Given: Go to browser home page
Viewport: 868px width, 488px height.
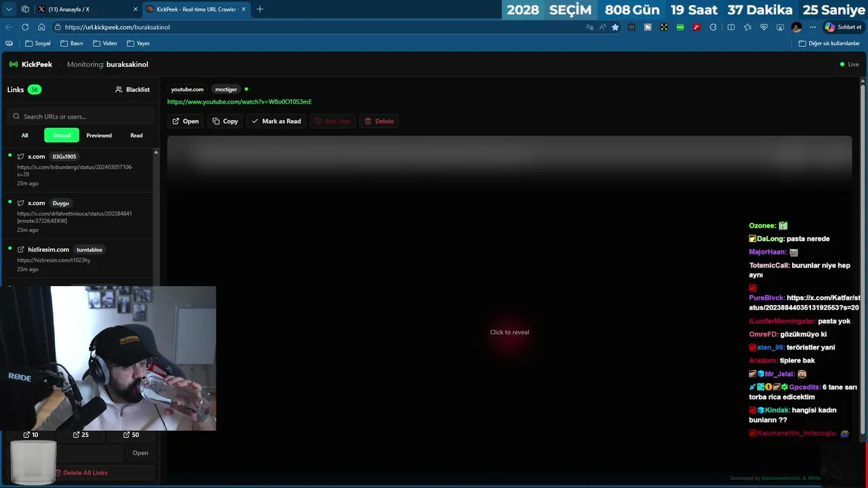Looking at the screenshot, I should [x=41, y=27].
